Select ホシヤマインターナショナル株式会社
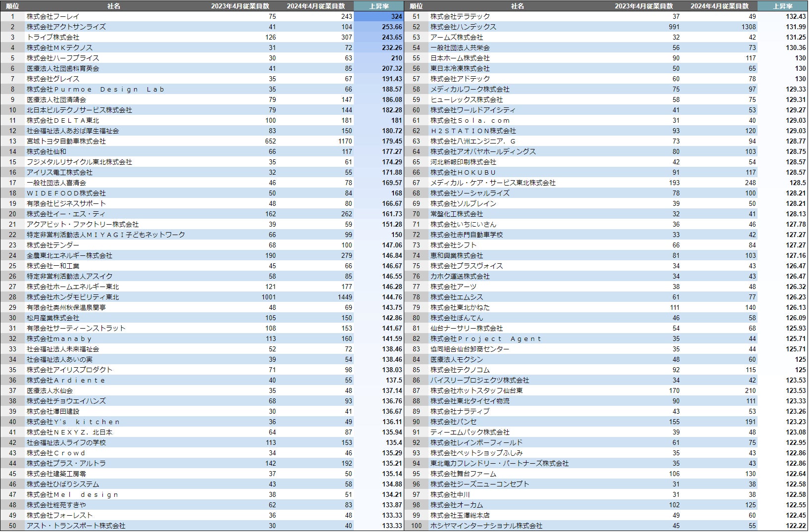The image size is (809, 532). tap(486, 526)
